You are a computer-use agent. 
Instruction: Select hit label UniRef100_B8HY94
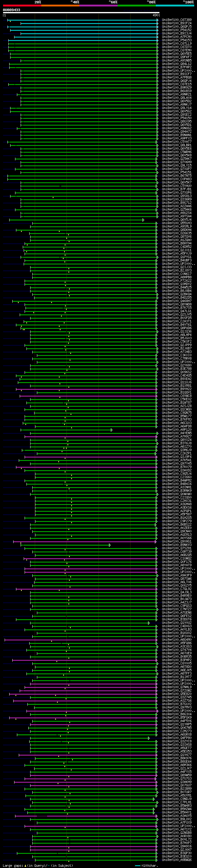pos(177,243)
